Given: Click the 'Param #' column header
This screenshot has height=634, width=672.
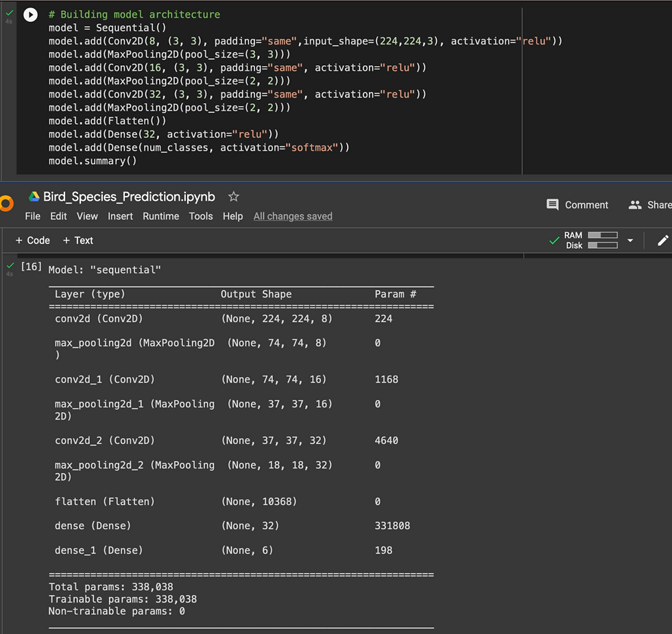Looking at the screenshot, I should coord(396,294).
